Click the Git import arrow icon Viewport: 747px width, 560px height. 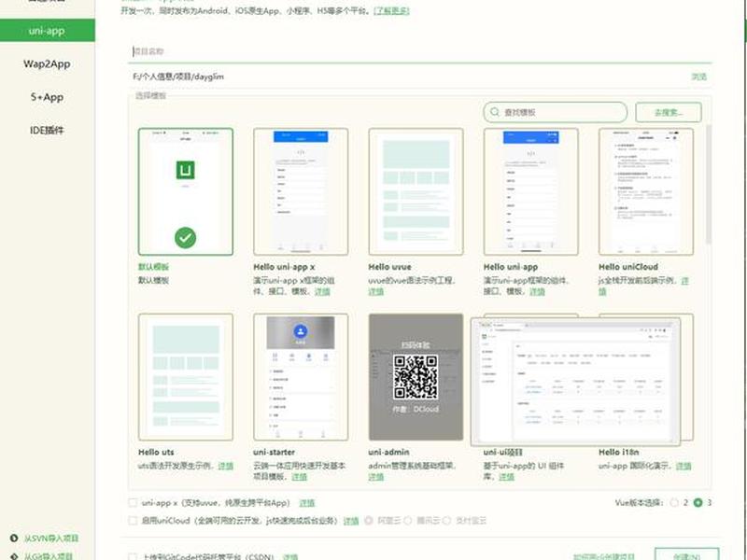pyautogui.click(x=14, y=555)
